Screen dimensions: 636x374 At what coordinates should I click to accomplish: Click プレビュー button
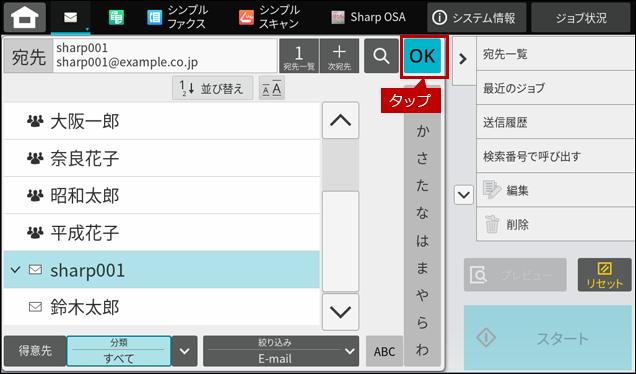click(x=515, y=275)
